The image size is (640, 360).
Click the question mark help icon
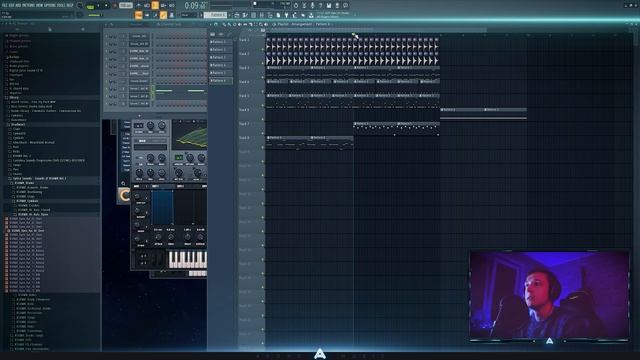coord(320,5)
